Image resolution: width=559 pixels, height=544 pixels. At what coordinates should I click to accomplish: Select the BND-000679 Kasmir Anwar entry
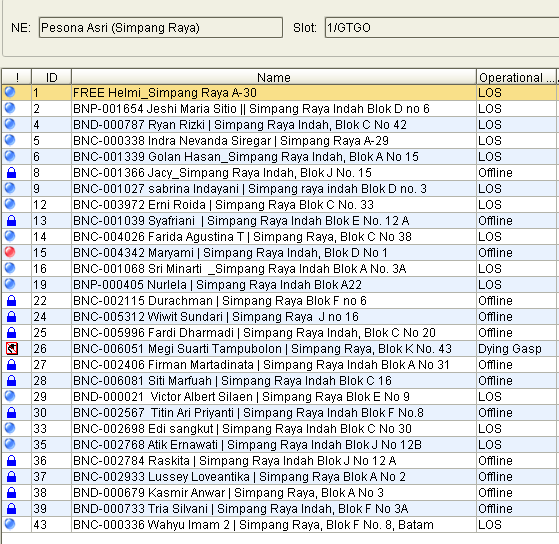click(279, 492)
